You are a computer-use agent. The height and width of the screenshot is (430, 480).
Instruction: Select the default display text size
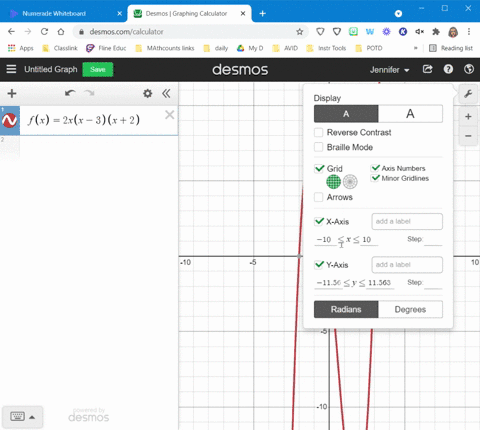pyautogui.click(x=346, y=114)
